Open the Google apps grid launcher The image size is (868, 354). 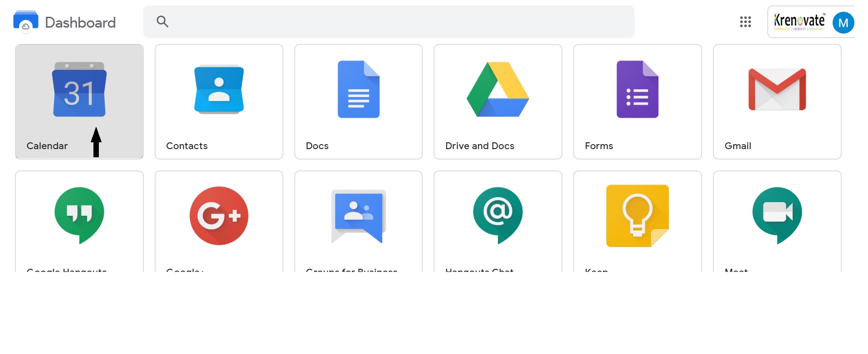[x=746, y=22]
